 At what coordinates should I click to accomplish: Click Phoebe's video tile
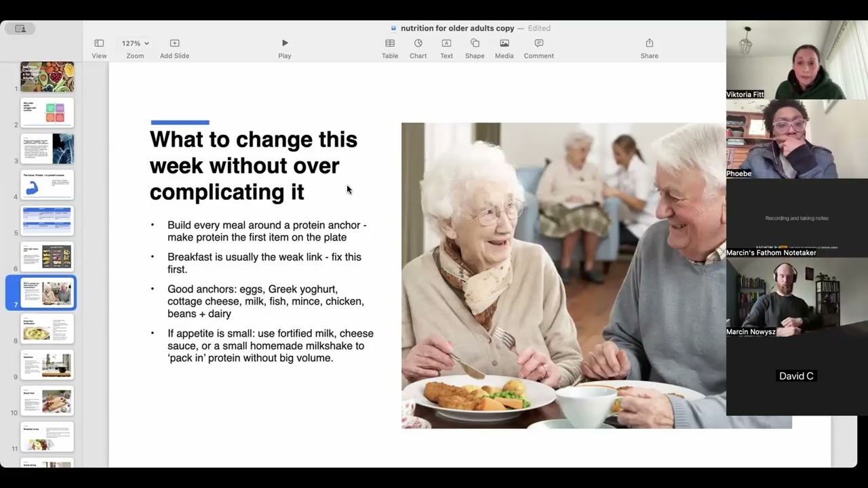click(x=797, y=139)
